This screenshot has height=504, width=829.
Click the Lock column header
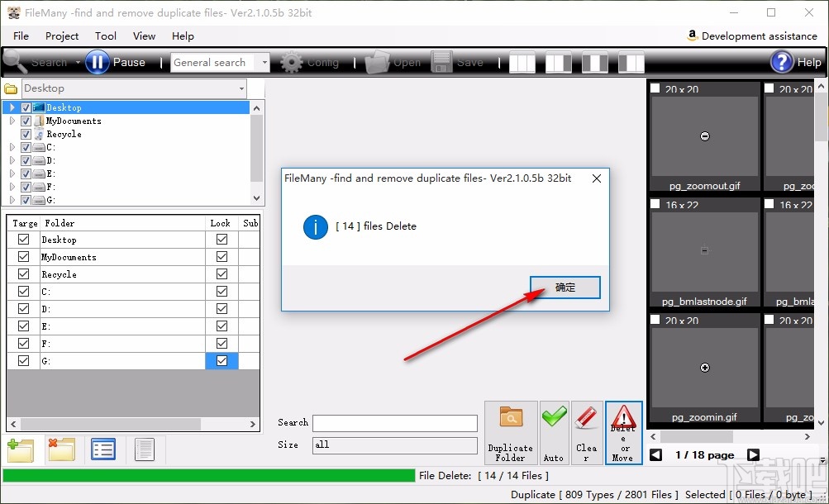222,223
